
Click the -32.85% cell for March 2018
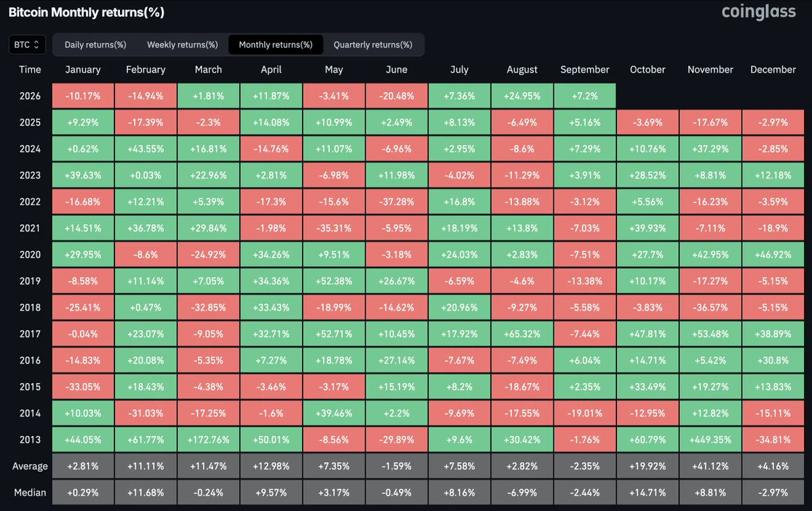click(x=208, y=307)
